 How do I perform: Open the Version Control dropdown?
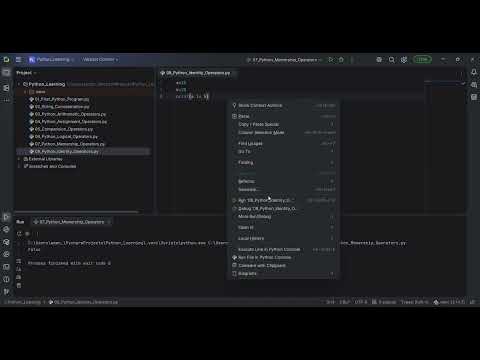pos(100,60)
